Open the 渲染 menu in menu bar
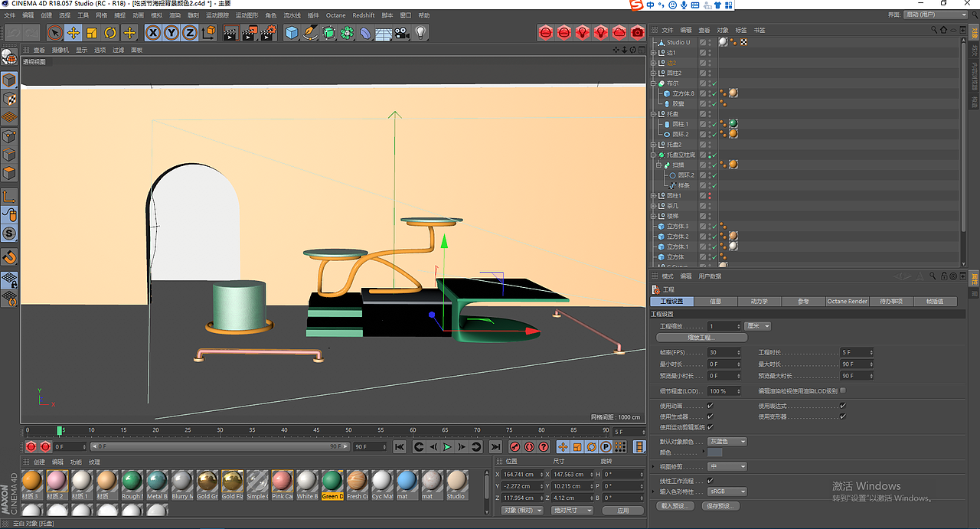Viewport: 980px width, 529px height. click(x=175, y=15)
